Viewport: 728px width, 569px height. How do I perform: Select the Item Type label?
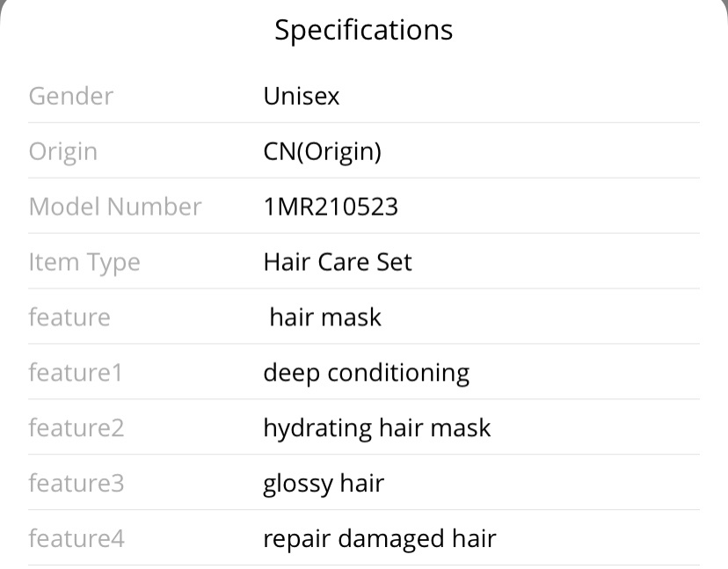[x=84, y=262]
